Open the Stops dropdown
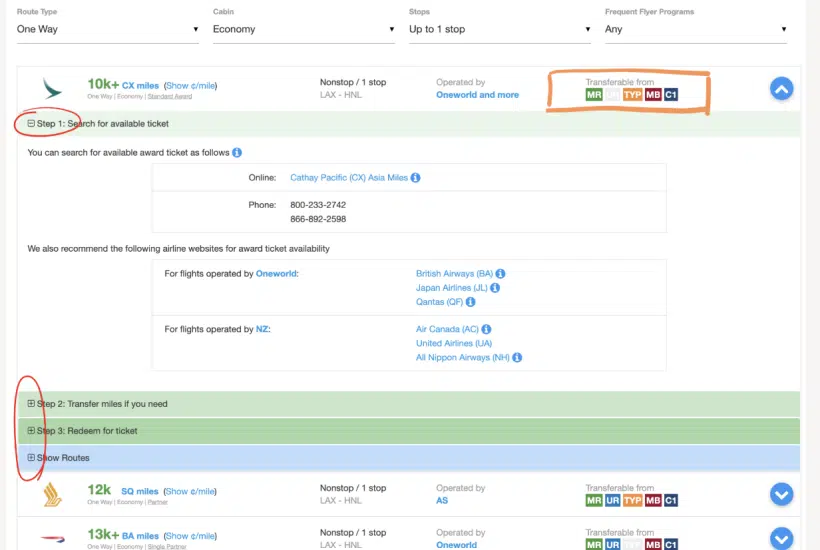Viewport: 820px width, 550px height. click(500, 29)
